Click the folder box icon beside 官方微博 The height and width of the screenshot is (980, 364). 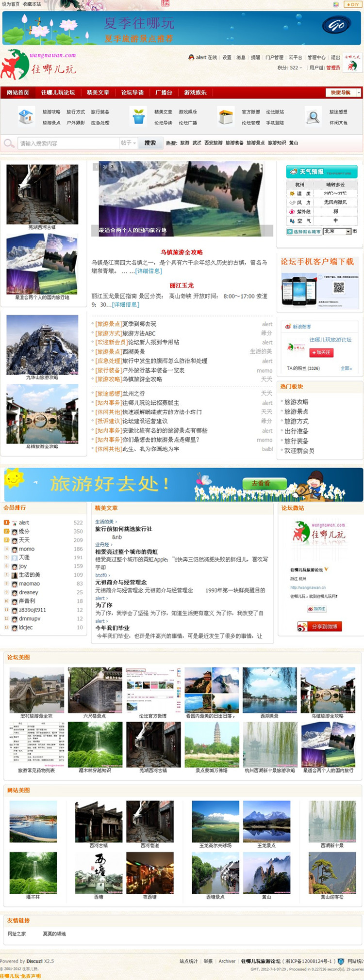226,117
